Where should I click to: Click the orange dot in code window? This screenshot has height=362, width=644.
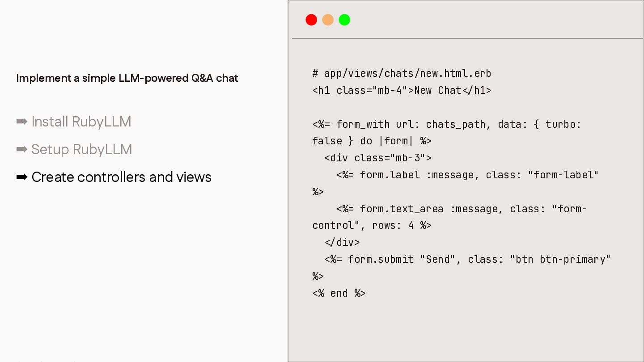point(328,20)
